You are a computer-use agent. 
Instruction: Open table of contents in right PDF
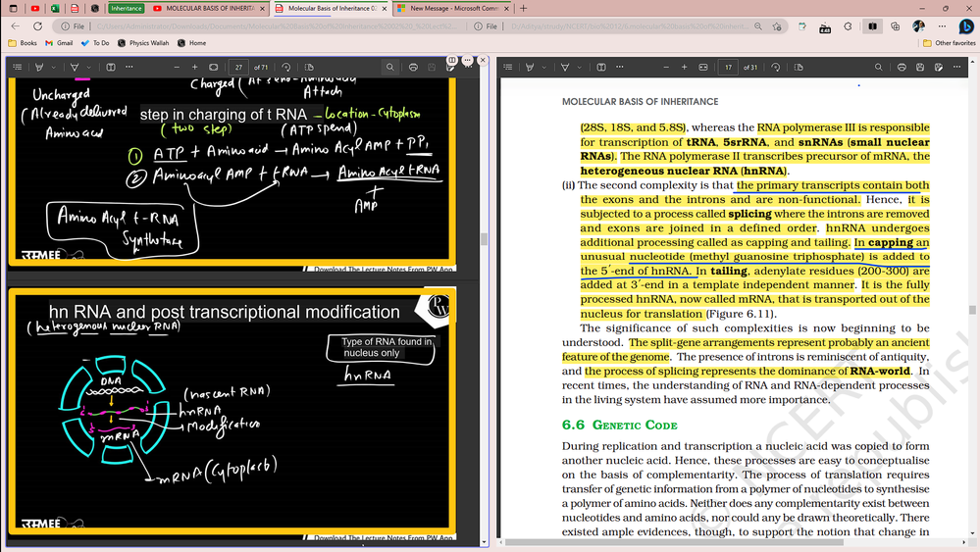point(508,67)
